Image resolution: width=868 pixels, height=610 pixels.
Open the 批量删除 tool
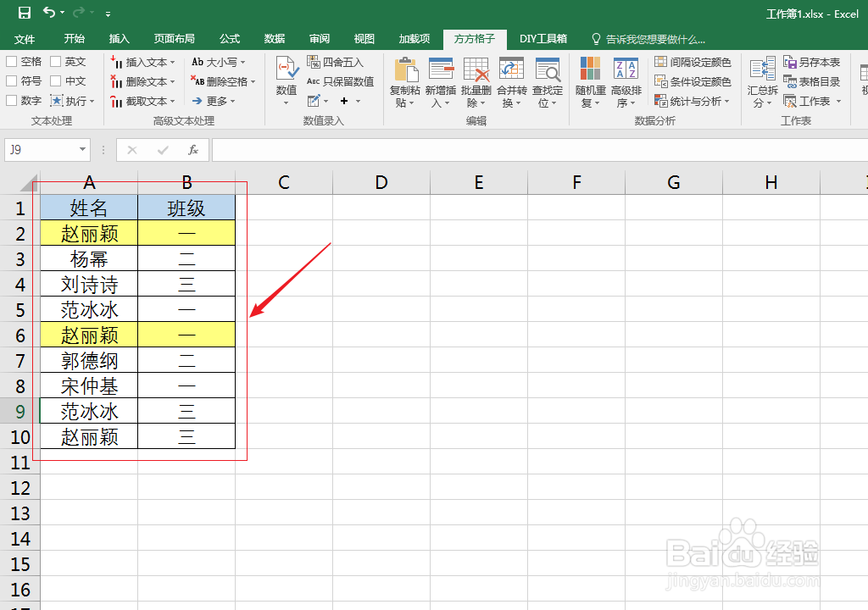click(x=476, y=82)
